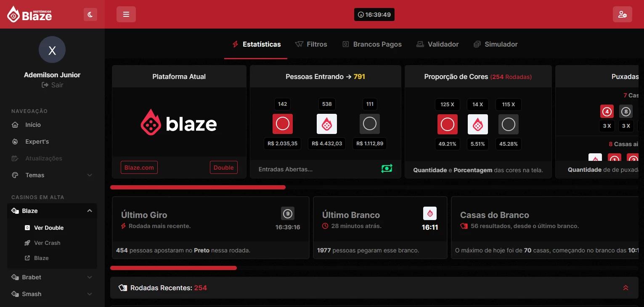644x307 pixels.
Task: Collapse the Blaze casino menu
Action: point(52,211)
